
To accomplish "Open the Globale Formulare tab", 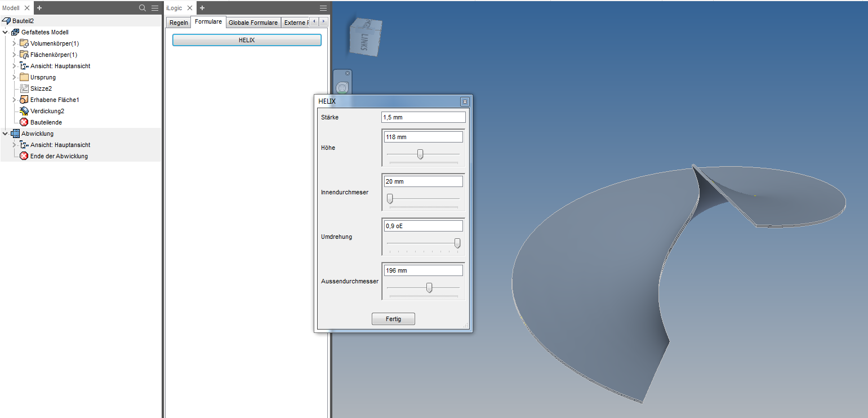I will point(253,22).
